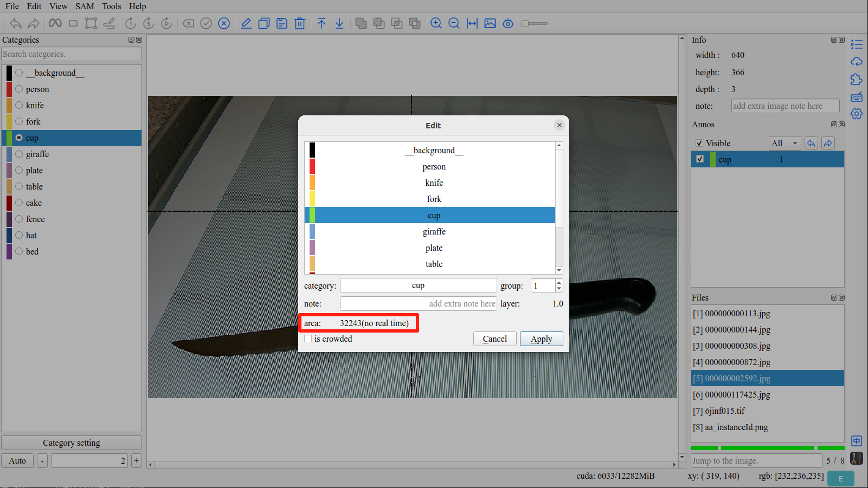Image resolution: width=868 pixels, height=488 pixels.
Task: Toggle the Visible checkbox in Annos panel
Action: coord(699,143)
